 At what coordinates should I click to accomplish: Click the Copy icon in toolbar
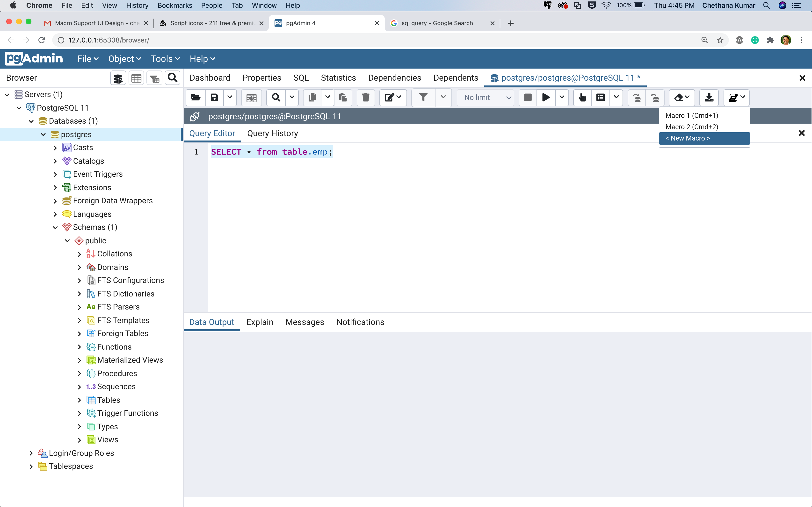[312, 98]
